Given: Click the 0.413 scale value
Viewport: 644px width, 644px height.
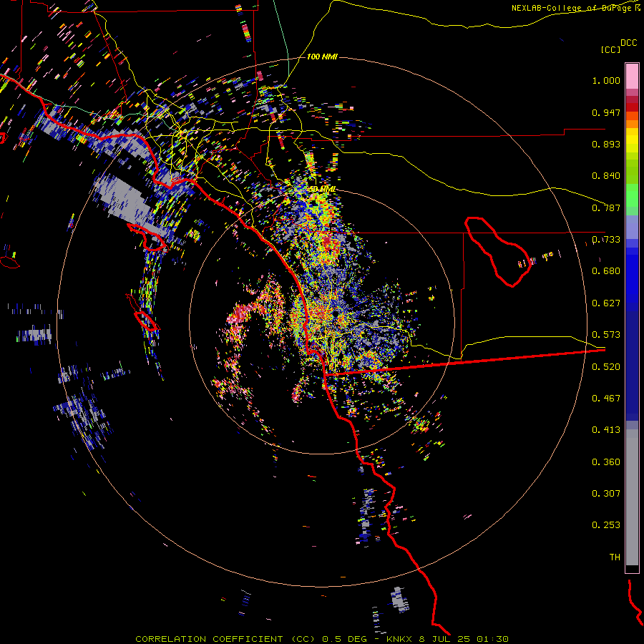Looking at the screenshot, I should (x=606, y=430).
